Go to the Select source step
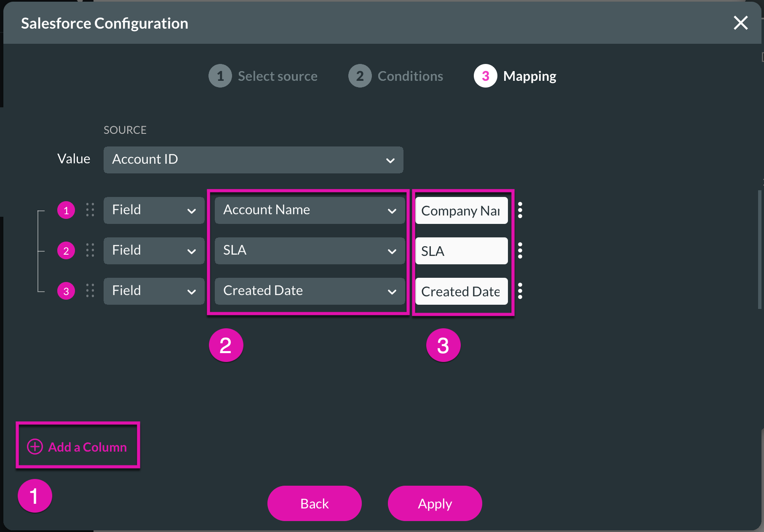 click(263, 76)
